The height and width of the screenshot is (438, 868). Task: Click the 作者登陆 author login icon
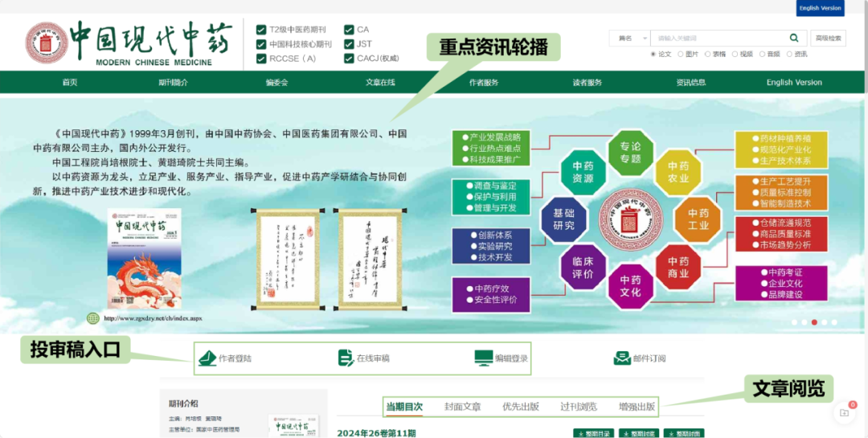(x=207, y=358)
